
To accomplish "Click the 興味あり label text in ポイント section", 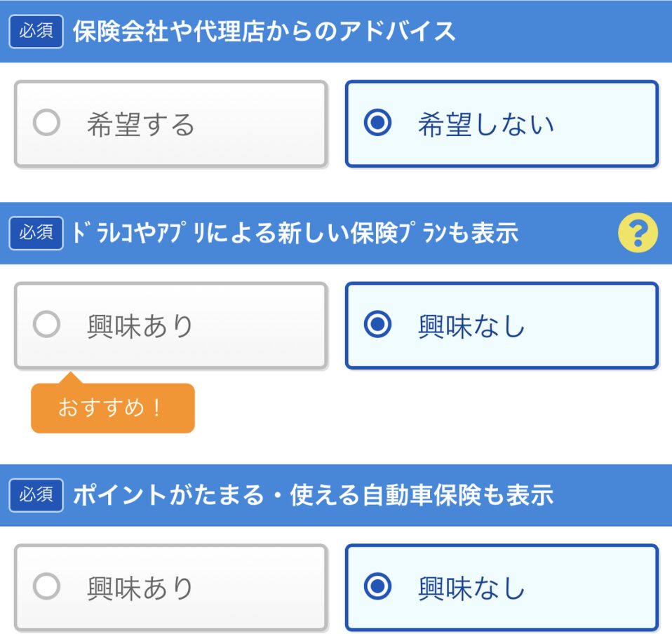I will click(x=140, y=588).
